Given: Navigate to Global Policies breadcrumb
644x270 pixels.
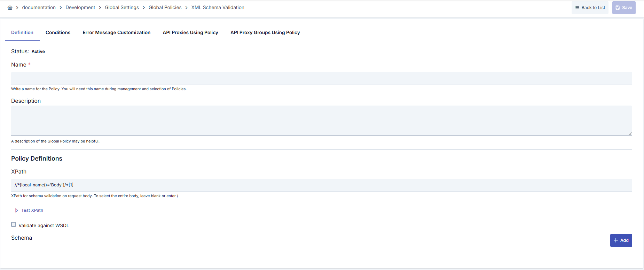Looking at the screenshot, I should pos(165,7).
